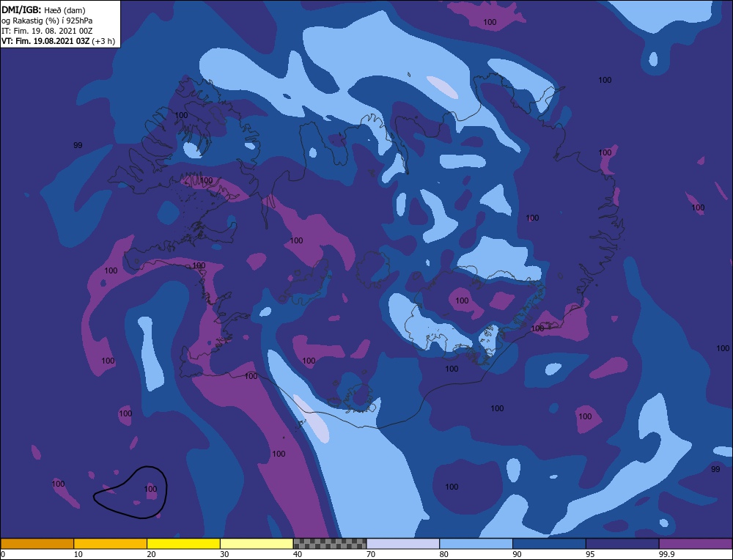This screenshot has width=733, height=560.
Task: Select the orange 10–20 legend swatch
Action: pyautogui.click(x=111, y=544)
